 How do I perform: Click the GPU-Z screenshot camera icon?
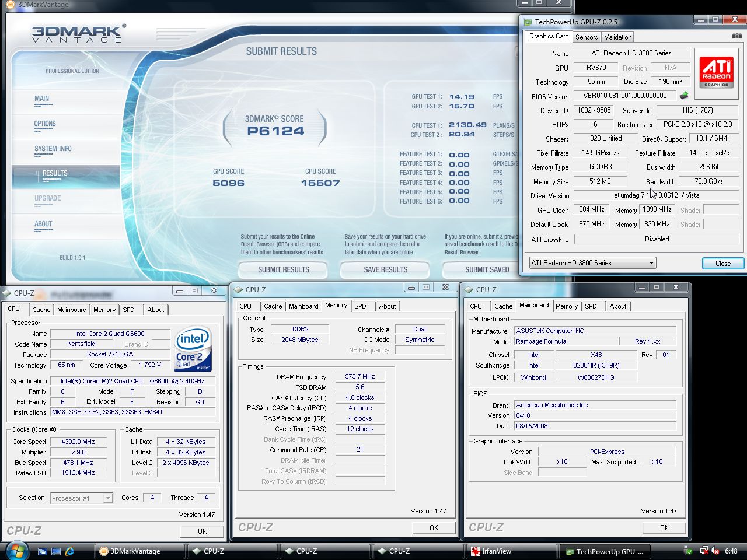click(736, 36)
